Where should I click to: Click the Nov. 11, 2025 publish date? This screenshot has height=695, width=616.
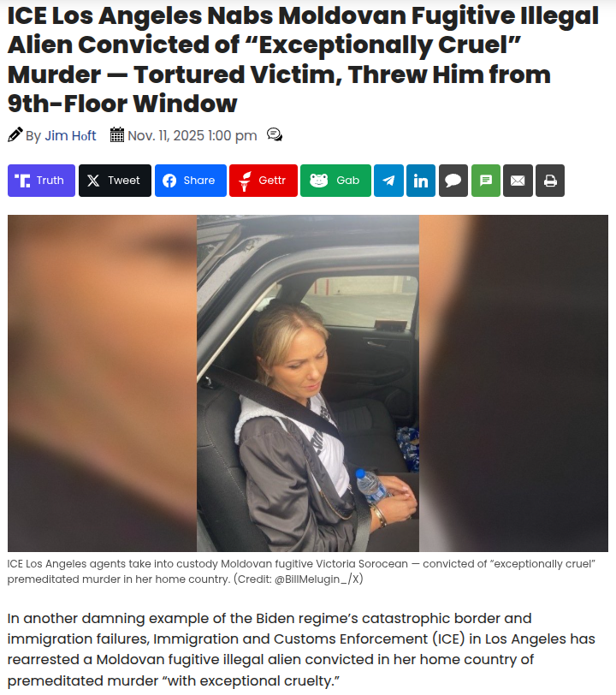192,135
